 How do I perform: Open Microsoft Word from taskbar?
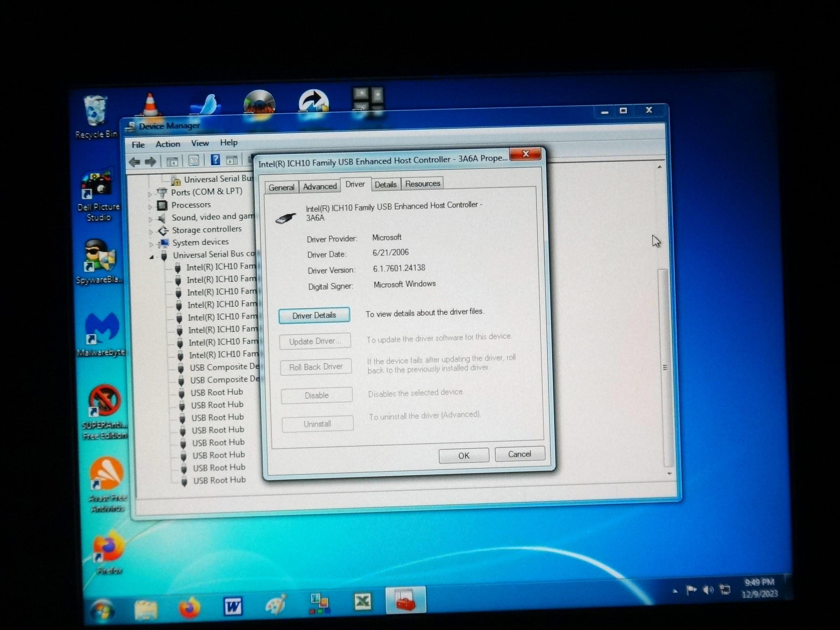(232, 606)
